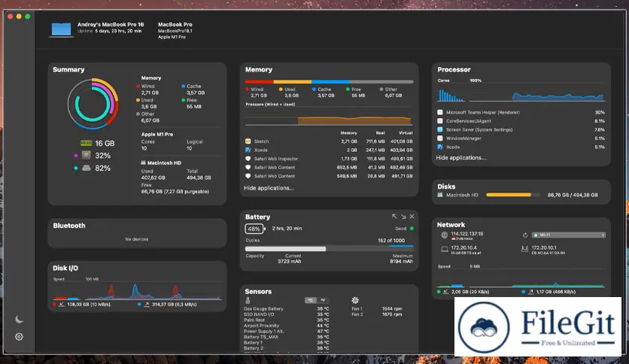The width and height of the screenshot is (629, 364).
Task: Move Battery card up-left with arrow icon
Action: [394, 217]
